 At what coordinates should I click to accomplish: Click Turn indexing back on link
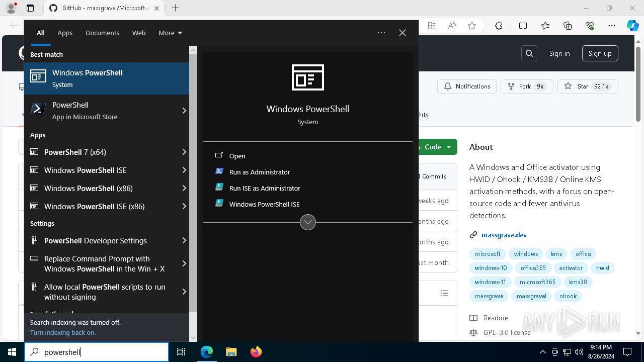coord(63,332)
